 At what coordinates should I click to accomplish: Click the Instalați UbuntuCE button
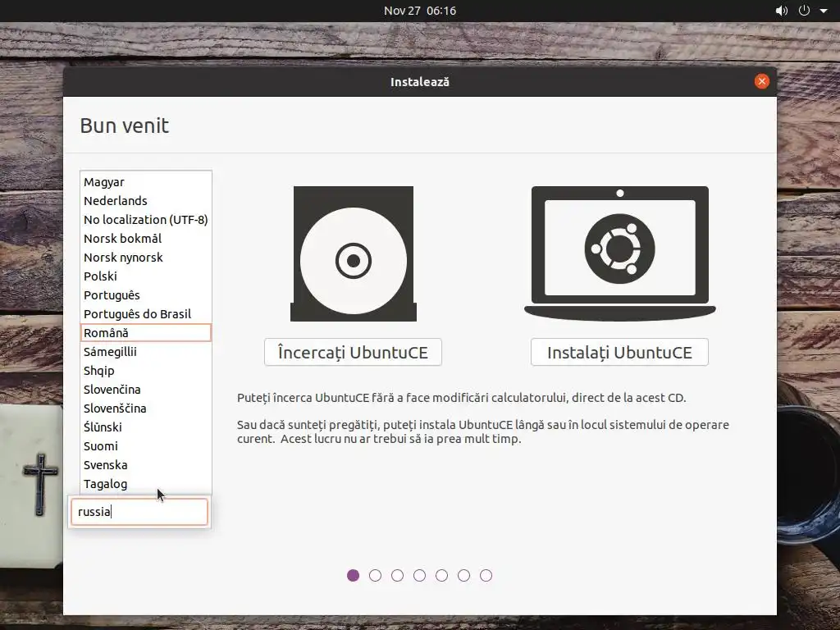620,352
